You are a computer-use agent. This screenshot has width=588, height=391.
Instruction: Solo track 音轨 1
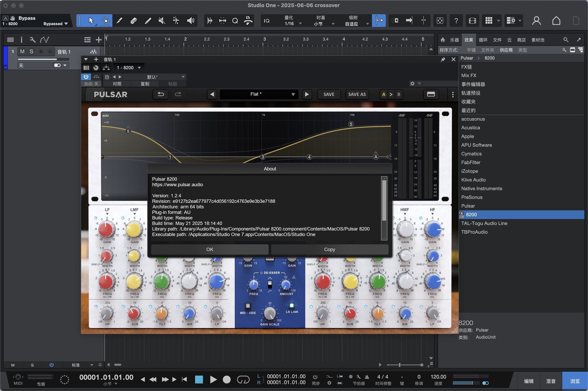[x=31, y=52]
